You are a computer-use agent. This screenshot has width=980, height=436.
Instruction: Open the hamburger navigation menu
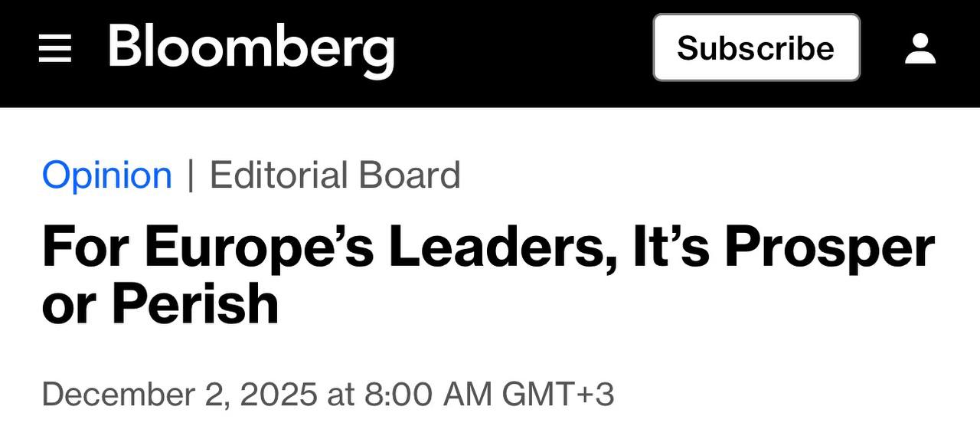(55, 49)
